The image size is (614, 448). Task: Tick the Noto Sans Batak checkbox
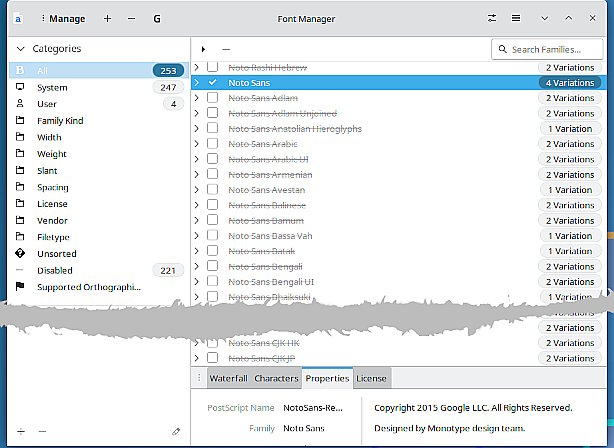tap(212, 251)
